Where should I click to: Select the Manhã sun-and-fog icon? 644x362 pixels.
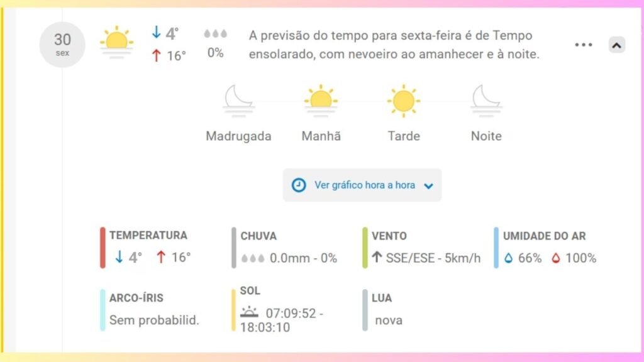[321, 101]
